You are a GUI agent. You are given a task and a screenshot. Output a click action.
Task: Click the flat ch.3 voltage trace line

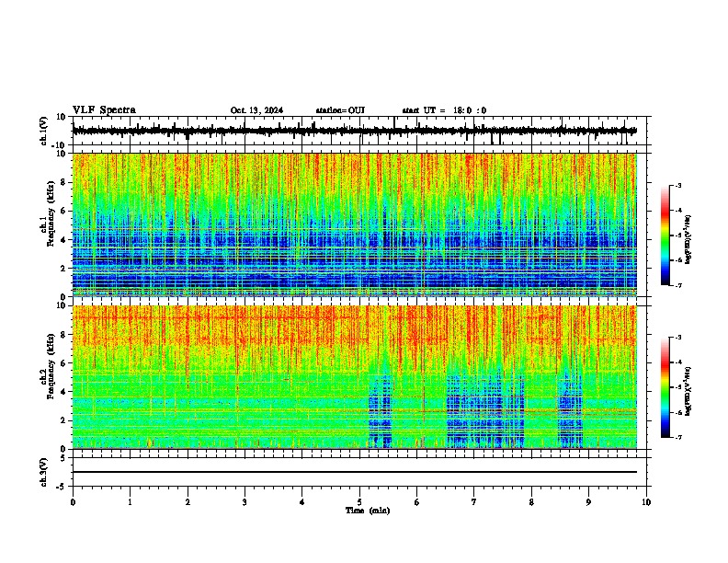point(354,472)
